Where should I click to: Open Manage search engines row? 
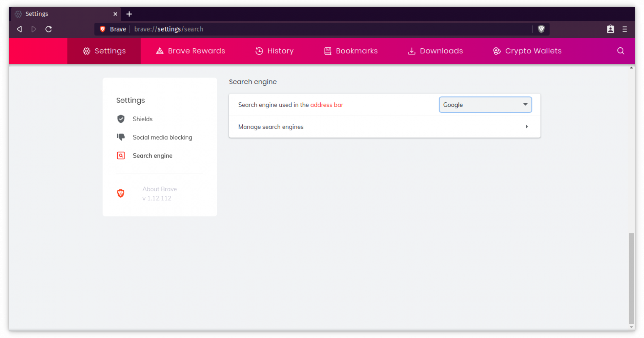[x=385, y=127]
